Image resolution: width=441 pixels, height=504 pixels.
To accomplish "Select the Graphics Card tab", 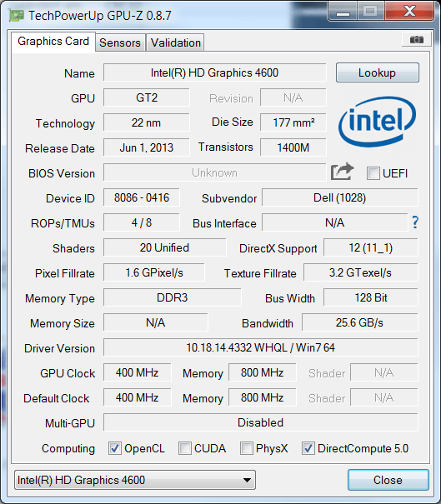I will pyautogui.click(x=53, y=41).
